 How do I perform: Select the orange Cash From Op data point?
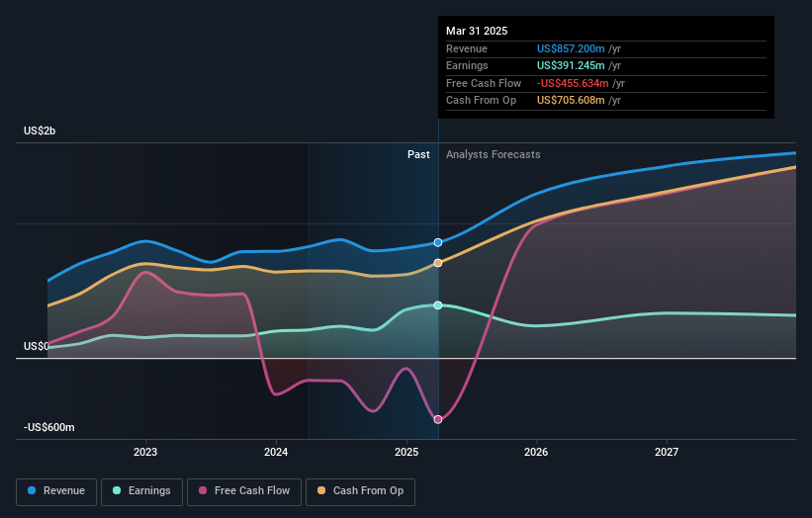point(438,263)
